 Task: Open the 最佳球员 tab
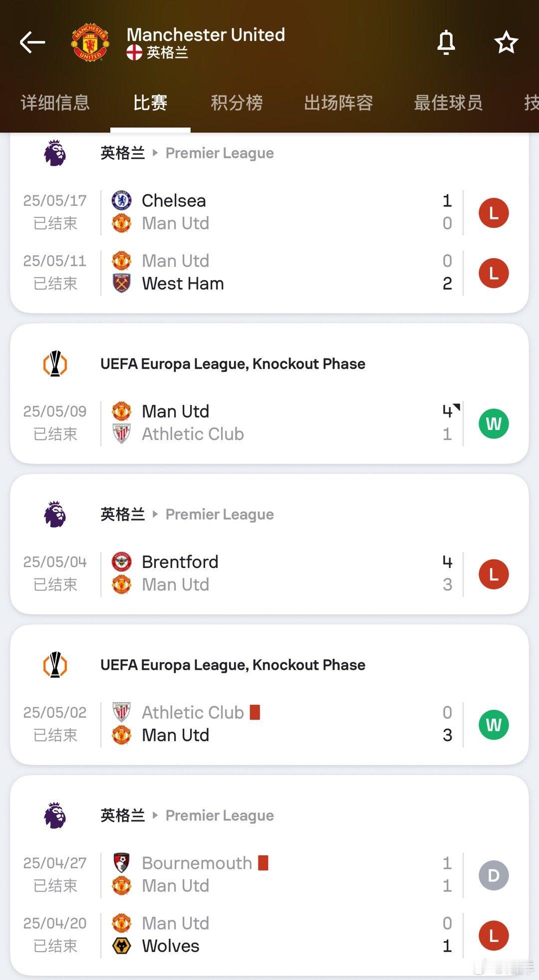[x=448, y=103]
